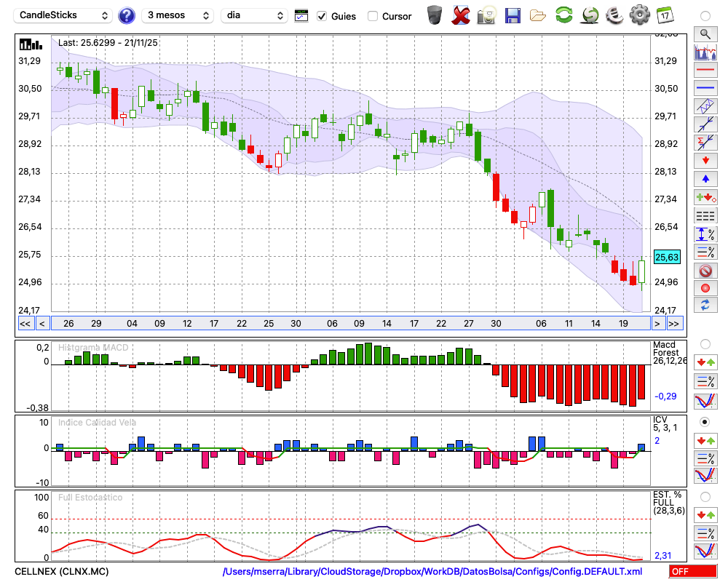This screenshot has height=582, width=728.
Task: Click the red/green arrows icon in ICV panel
Action: click(x=705, y=440)
